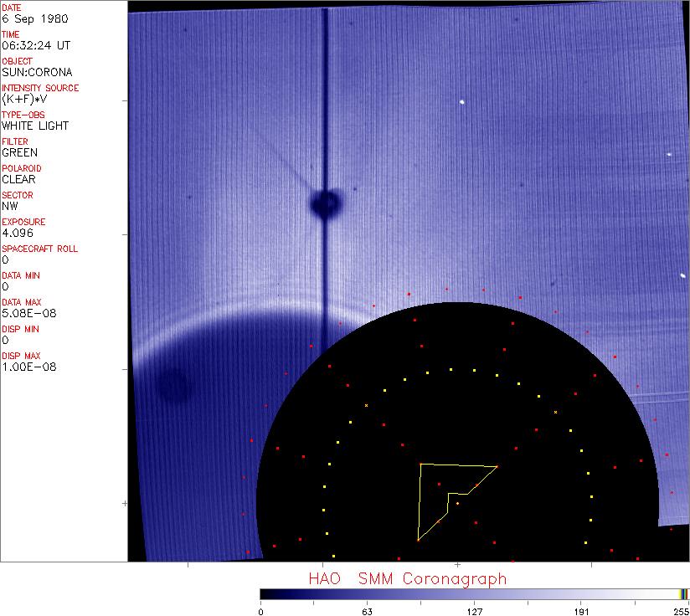
Task: Click the exposure value 4.096
Action: pyautogui.click(x=18, y=233)
